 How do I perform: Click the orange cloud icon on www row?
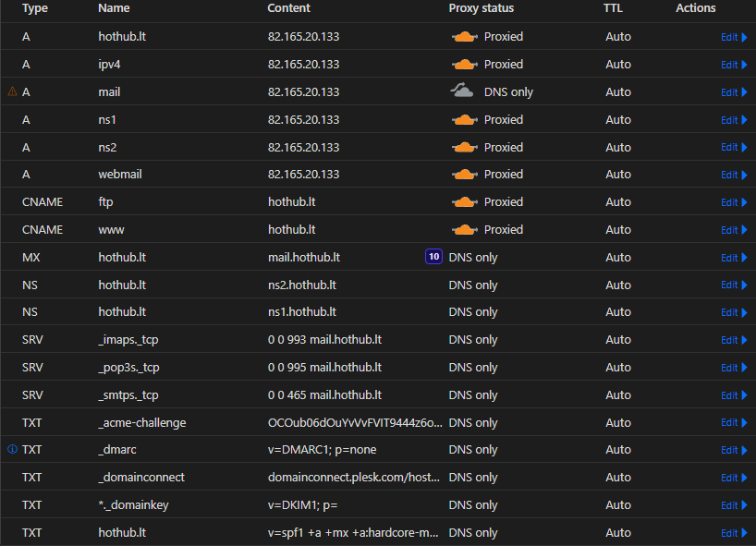pyautogui.click(x=464, y=229)
